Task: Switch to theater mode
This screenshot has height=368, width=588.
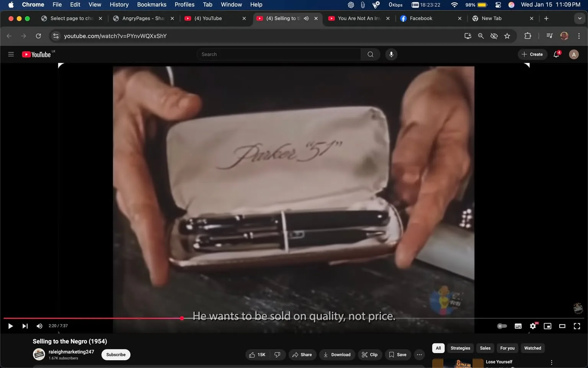Action: [562, 326]
